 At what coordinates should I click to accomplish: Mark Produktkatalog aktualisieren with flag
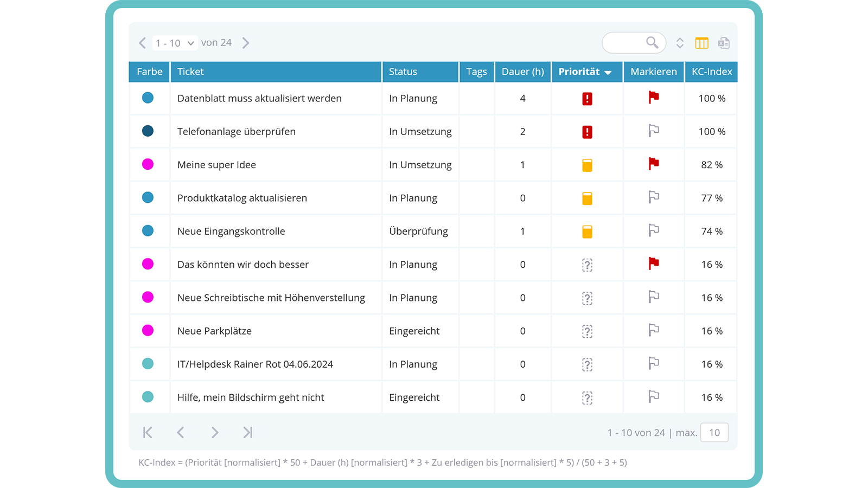pyautogui.click(x=654, y=197)
